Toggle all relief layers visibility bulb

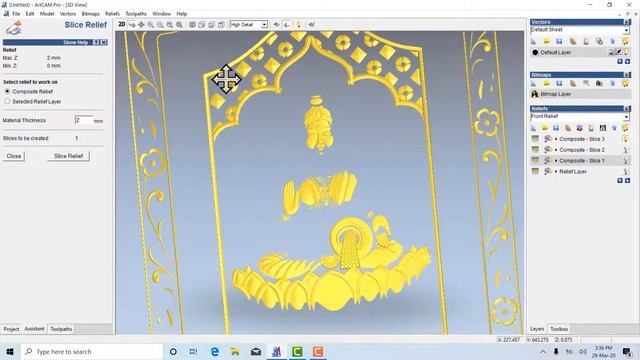click(626, 128)
